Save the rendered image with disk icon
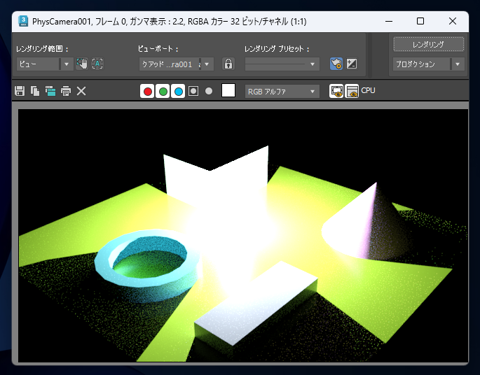The image size is (480, 375). pyautogui.click(x=20, y=91)
